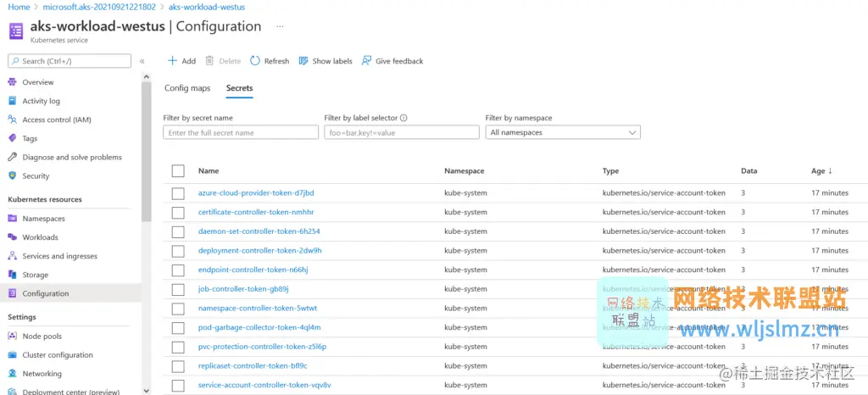Click the Workloads icon
868x395 pixels.
(x=12, y=237)
